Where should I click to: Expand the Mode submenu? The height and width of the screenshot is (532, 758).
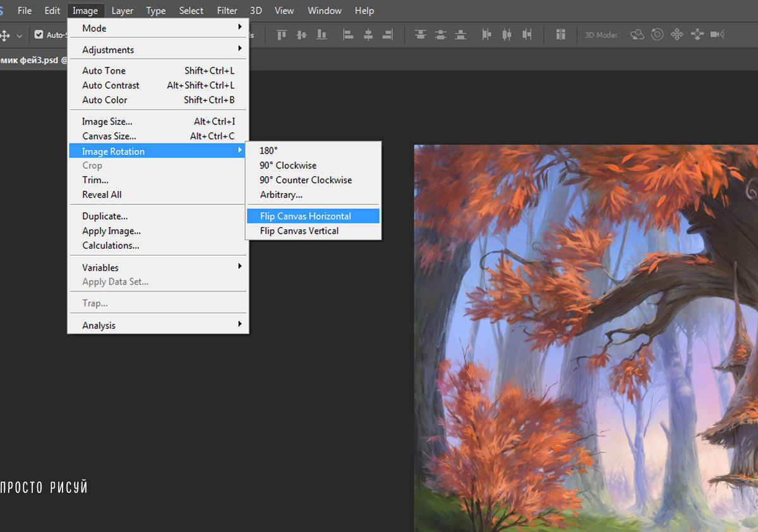tap(158, 28)
